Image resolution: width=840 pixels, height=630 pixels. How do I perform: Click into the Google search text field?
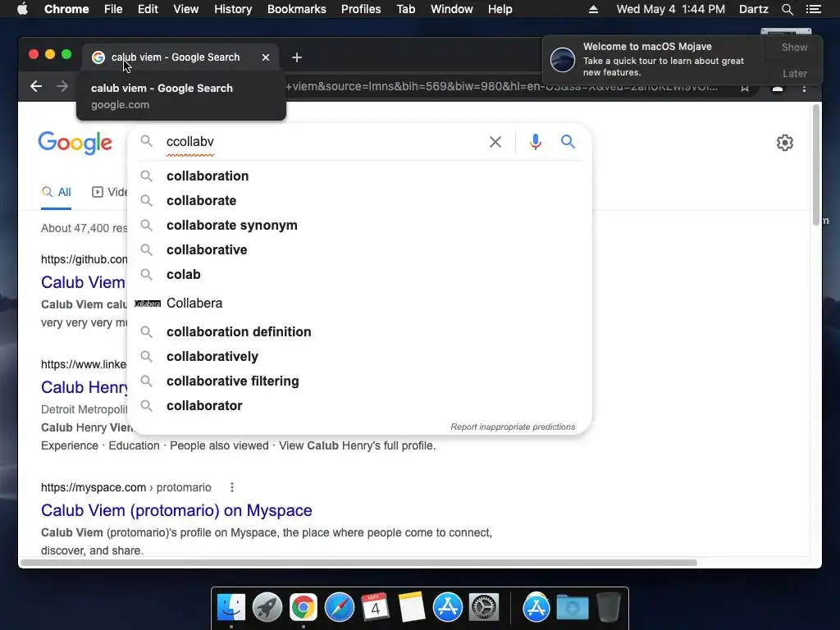(x=322, y=141)
